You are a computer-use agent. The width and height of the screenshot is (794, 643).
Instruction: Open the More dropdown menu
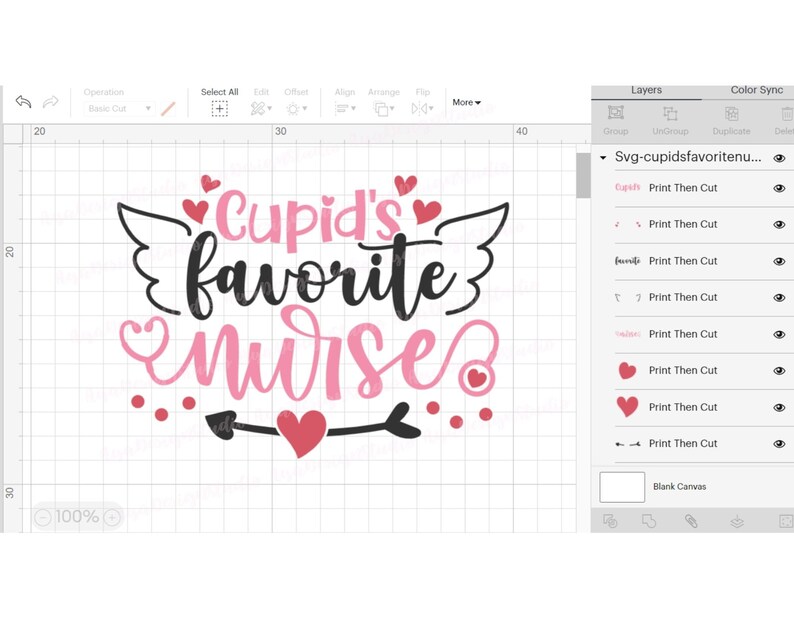point(466,102)
